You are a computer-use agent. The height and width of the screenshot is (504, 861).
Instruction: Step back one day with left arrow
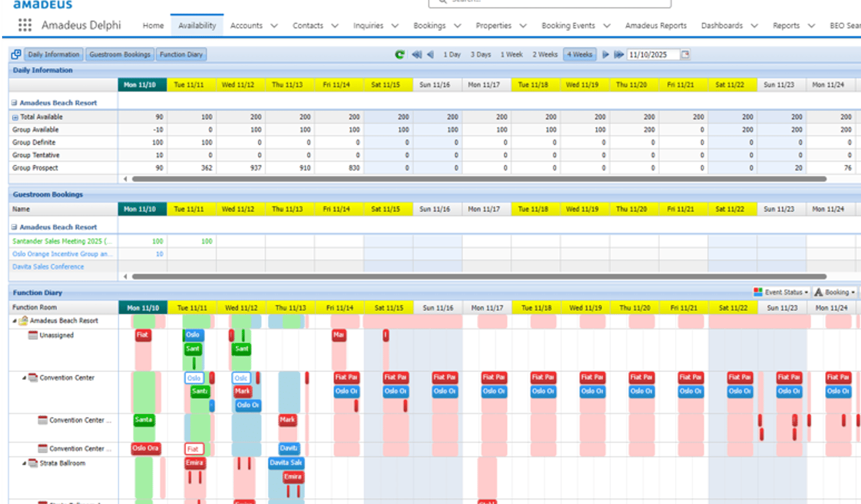click(430, 54)
